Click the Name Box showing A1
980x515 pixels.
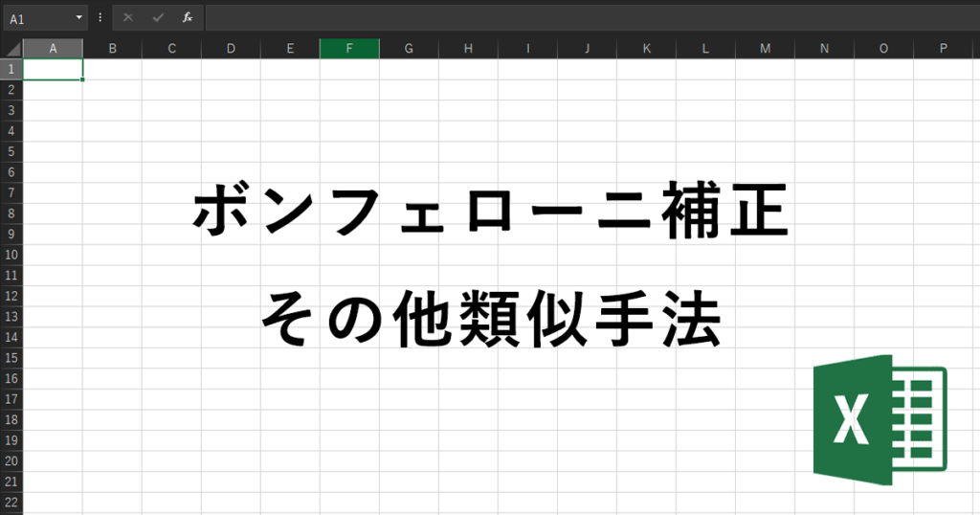pyautogui.click(x=38, y=17)
